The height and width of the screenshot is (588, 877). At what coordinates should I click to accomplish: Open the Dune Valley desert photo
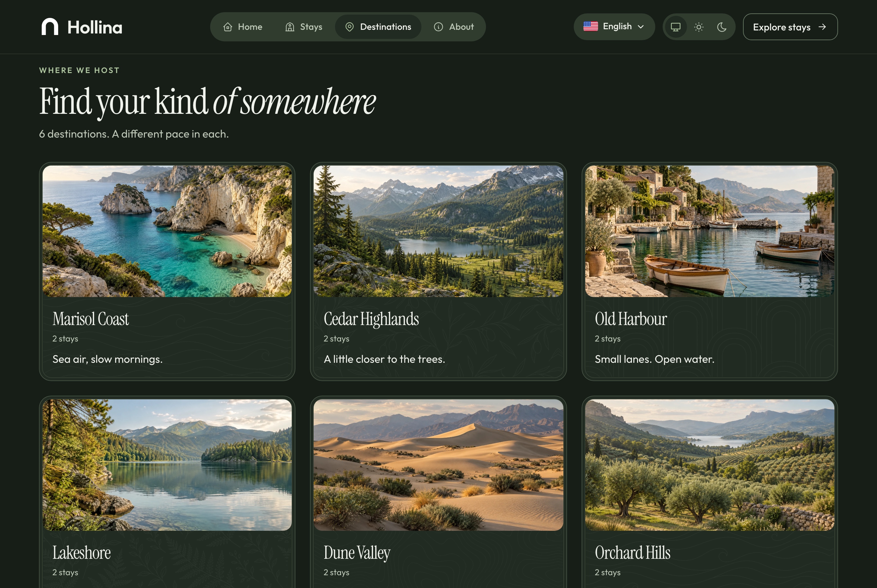click(438, 465)
